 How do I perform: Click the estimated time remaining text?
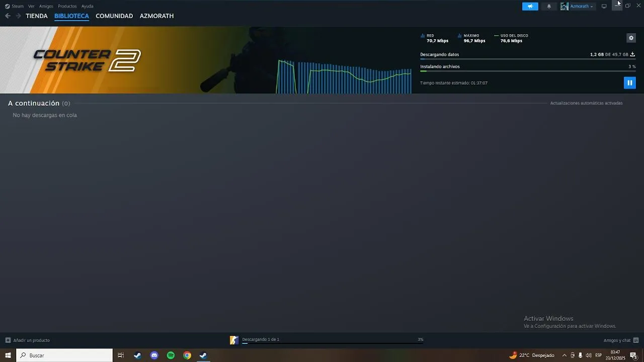point(454,83)
